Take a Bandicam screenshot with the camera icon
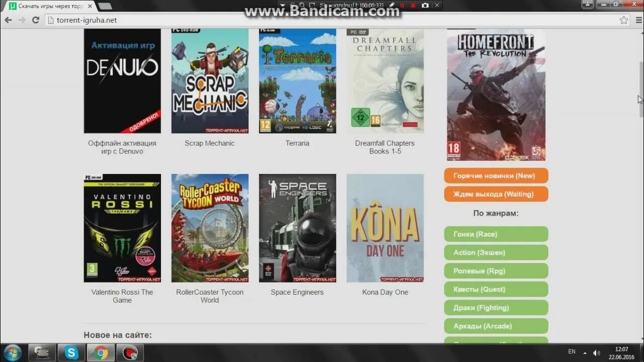The image size is (644, 362). pos(425,5)
